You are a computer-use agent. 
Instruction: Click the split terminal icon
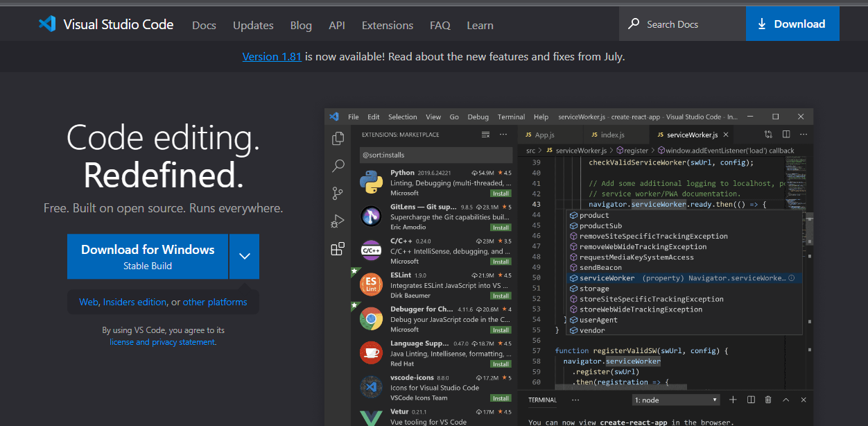pyautogui.click(x=751, y=400)
